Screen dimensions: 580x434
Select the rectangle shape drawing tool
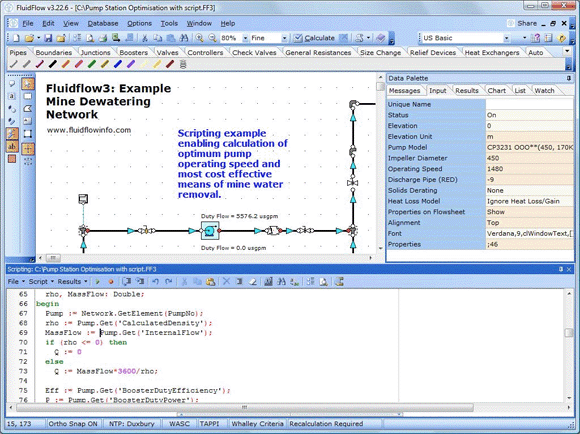(x=28, y=97)
